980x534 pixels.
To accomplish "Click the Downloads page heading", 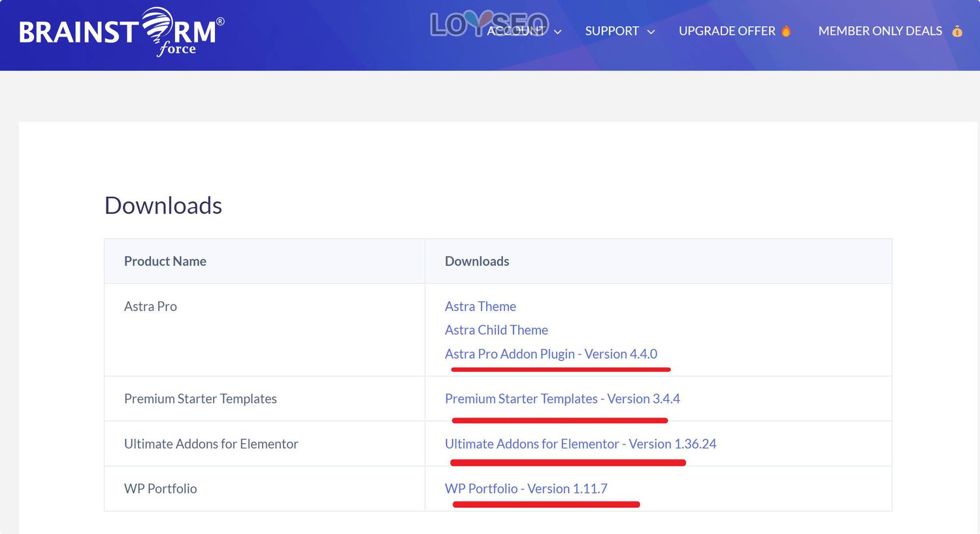I will pos(163,205).
